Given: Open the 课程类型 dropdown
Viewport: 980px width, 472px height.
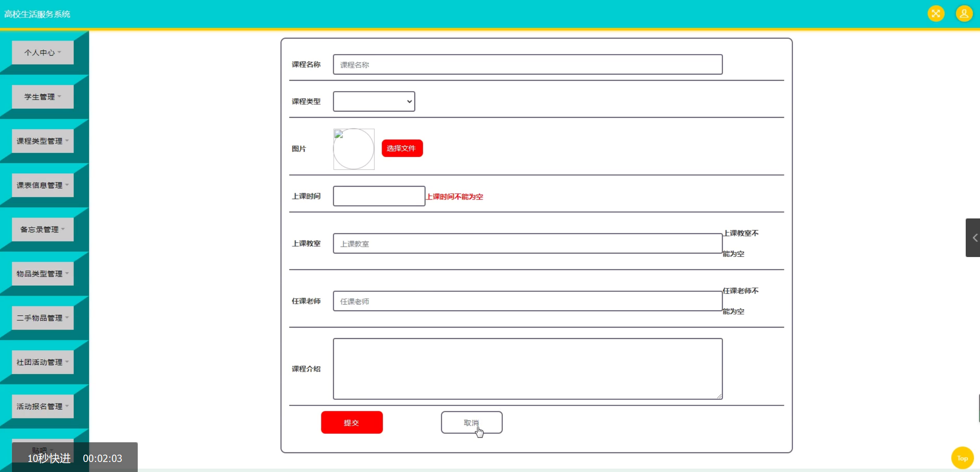Looking at the screenshot, I should [374, 102].
